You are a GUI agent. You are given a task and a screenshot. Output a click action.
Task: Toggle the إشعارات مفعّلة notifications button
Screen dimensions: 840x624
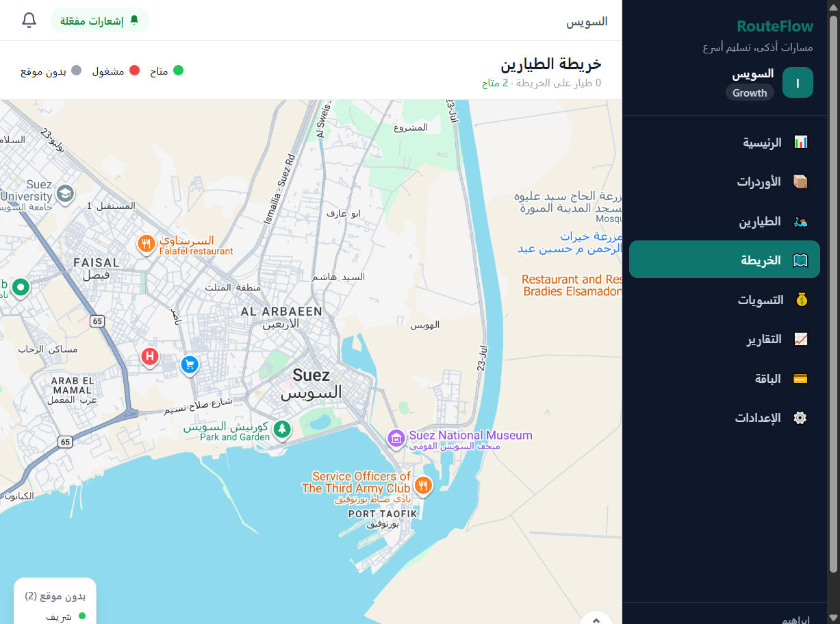[100, 21]
